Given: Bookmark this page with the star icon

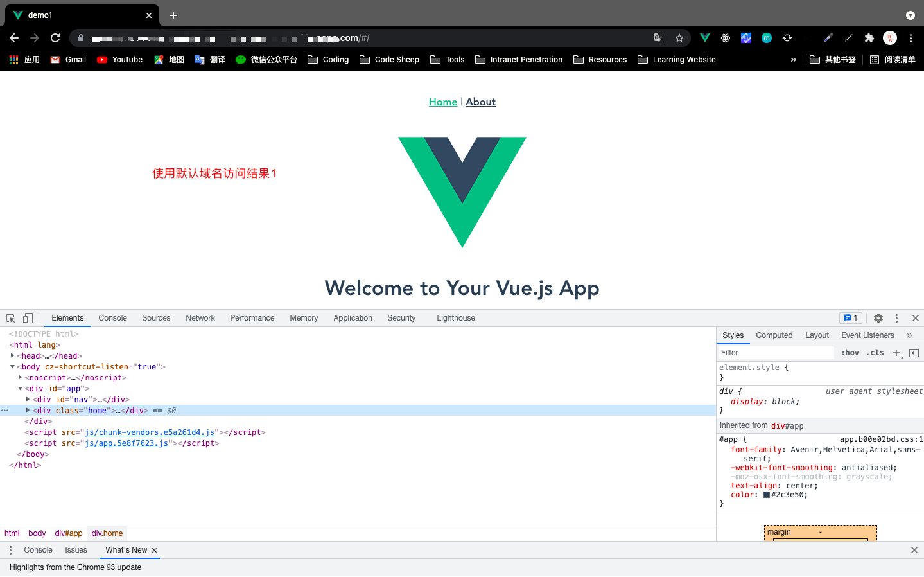Looking at the screenshot, I should pos(679,38).
